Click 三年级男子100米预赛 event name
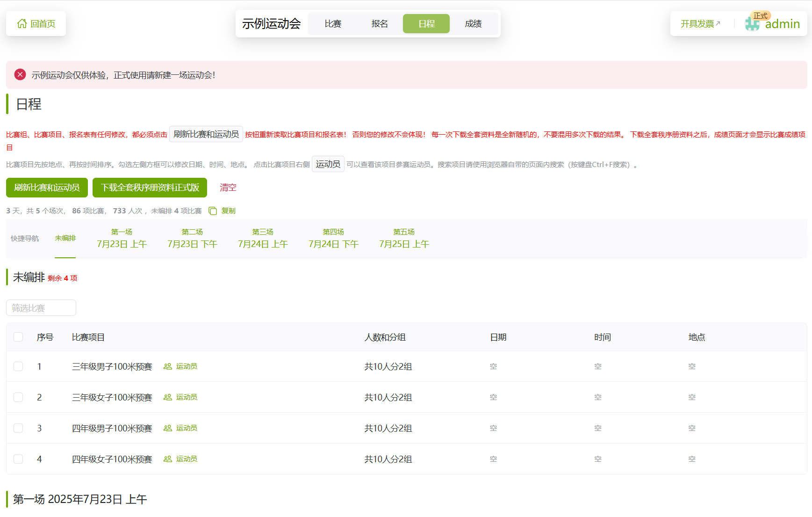812x517 pixels. 112,366
